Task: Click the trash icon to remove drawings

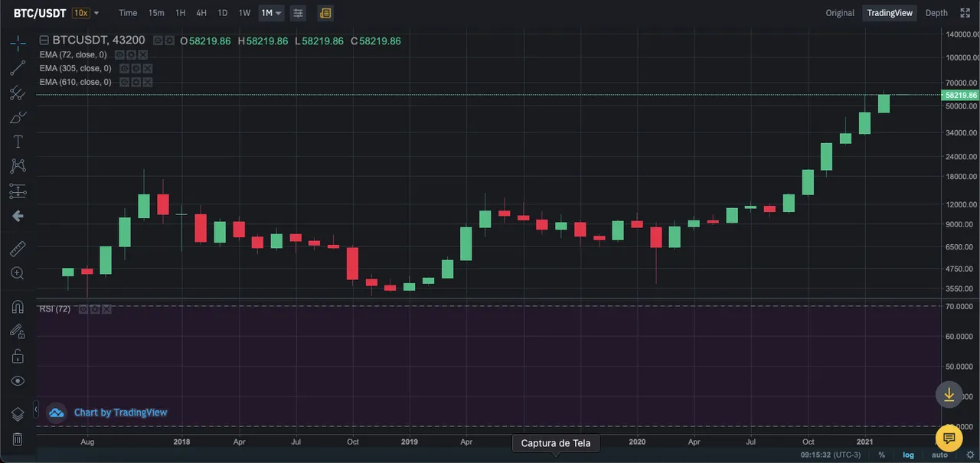Action: pyautogui.click(x=18, y=439)
